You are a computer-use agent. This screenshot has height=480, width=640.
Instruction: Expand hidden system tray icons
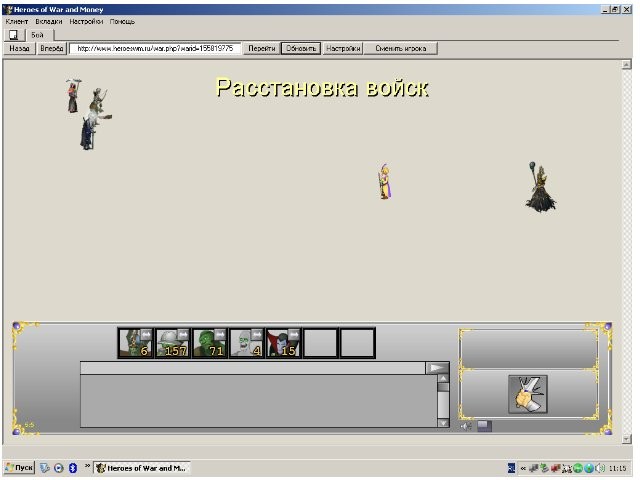523,469
